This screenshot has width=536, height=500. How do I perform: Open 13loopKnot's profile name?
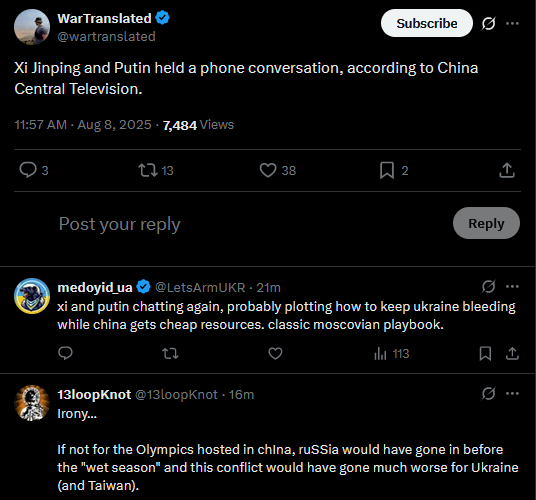coord(94,394)
